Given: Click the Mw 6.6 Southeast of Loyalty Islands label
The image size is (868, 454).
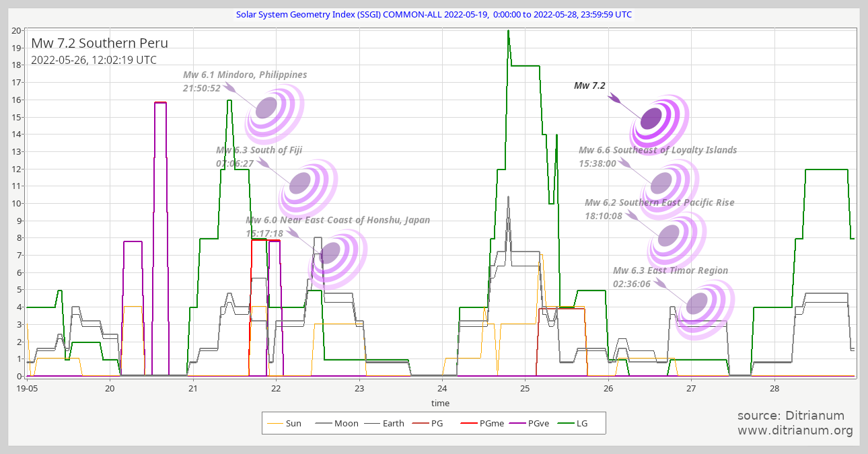Looking at the screenshot, I should (658, 150).
